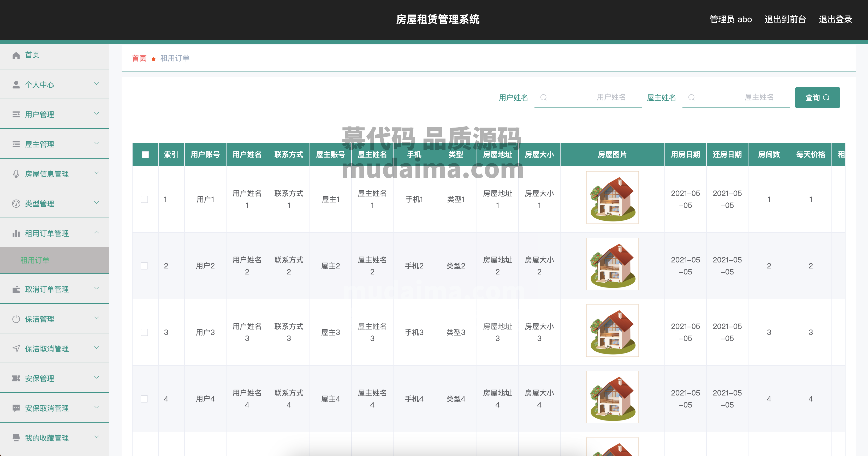Focus the 屋主姓名 search input field
This screenshot has height=456, width=868.
point(736,98)
